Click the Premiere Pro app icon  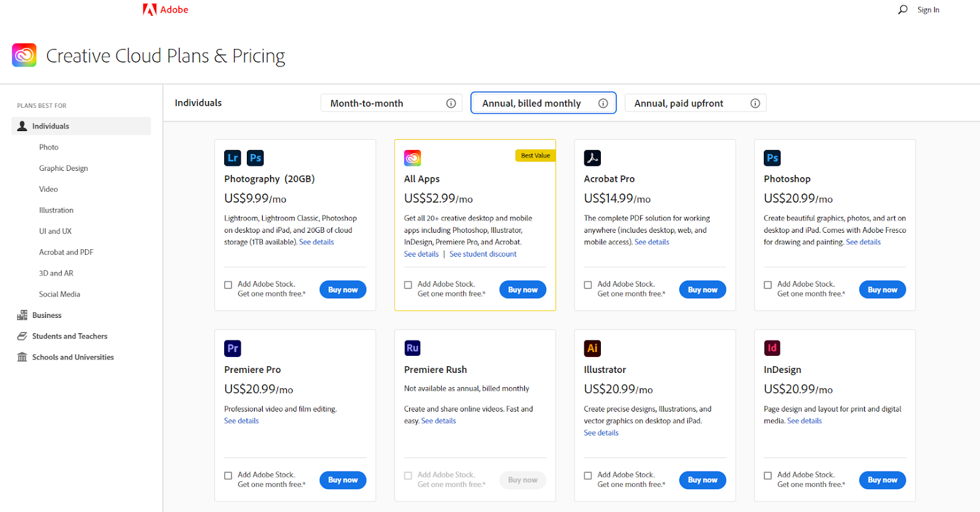tap(233, 348)
